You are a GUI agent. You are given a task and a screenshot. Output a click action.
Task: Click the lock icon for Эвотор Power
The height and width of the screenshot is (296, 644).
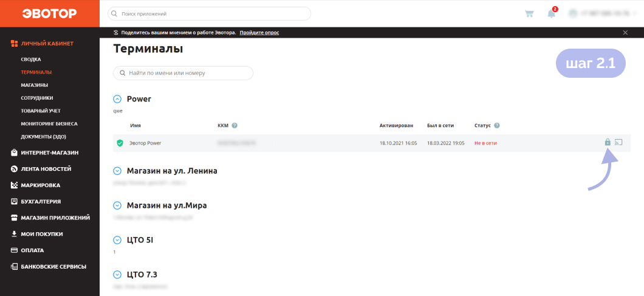point(608,142)
